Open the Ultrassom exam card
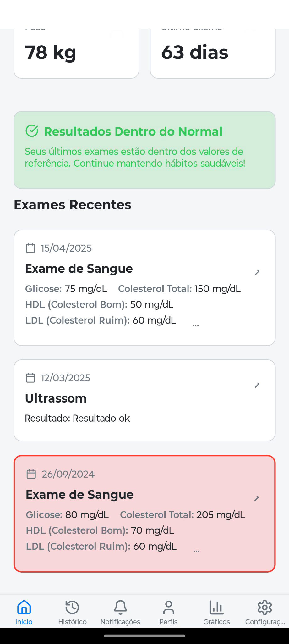The width and height of the screenshot is (289, 644). (144, 400)
